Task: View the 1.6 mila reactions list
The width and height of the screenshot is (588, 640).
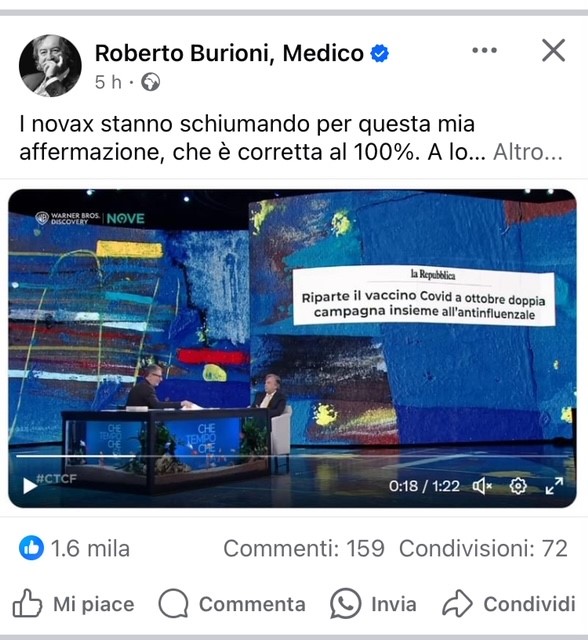Action: pos(90,548)
